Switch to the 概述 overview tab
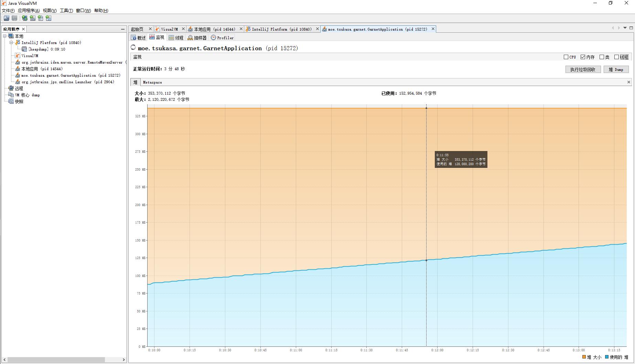Viewport: 635px width, 364px height. (139, 38)
